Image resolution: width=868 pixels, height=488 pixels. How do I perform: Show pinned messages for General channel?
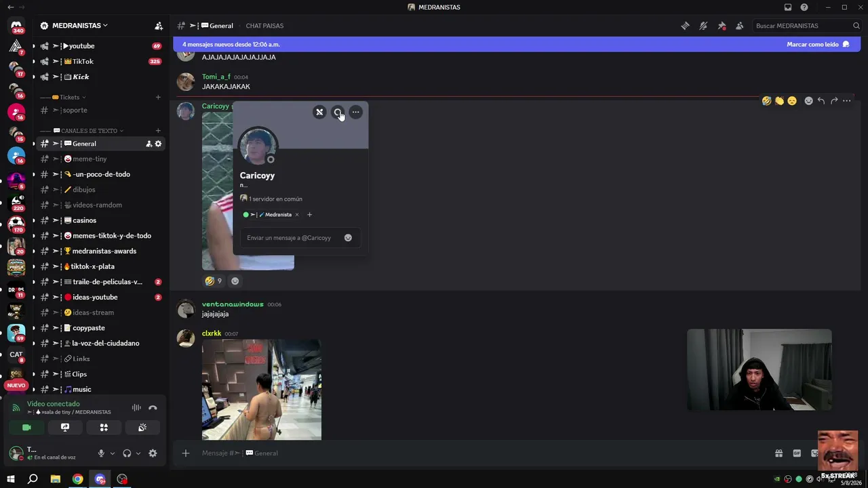pyautogui.click(x=722, y=26)
